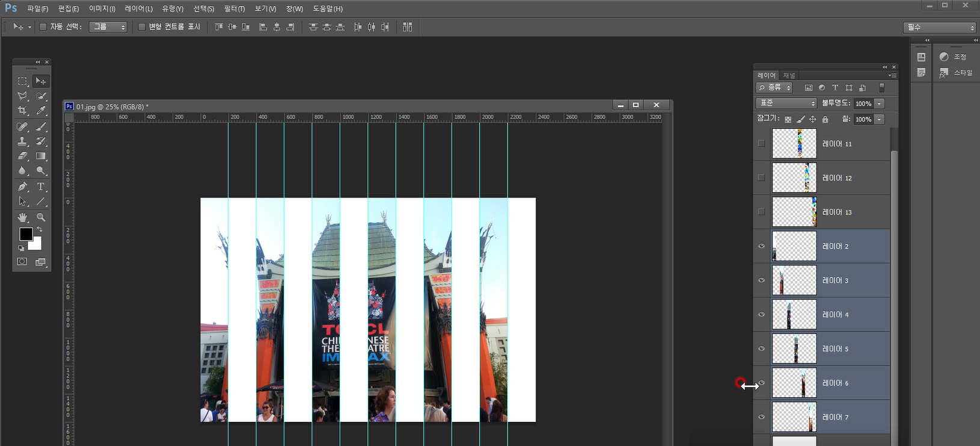980x446 pixels.
Task: Lock layer position
Action: pyautogui.click(x=813, y=119)
